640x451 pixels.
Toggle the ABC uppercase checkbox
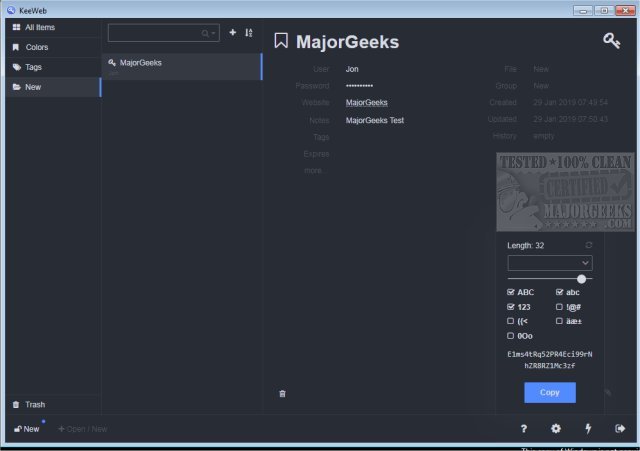click(x=511, y=292)
